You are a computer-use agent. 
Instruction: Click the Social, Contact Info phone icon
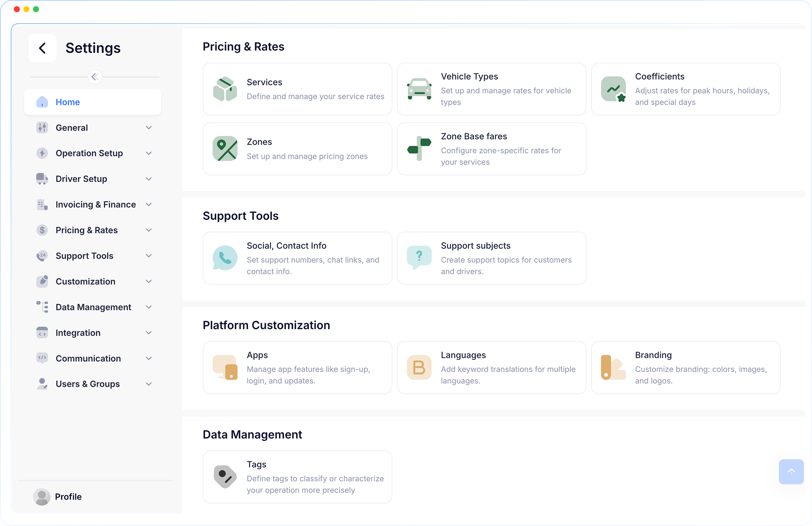point(225,258)
